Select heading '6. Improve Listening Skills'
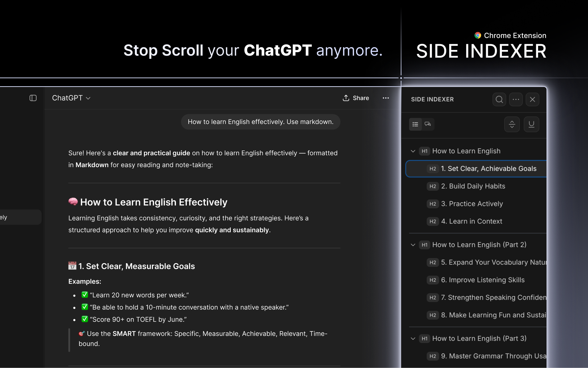Viewport: 588px width, 368px height. click(x=483, y=280)
